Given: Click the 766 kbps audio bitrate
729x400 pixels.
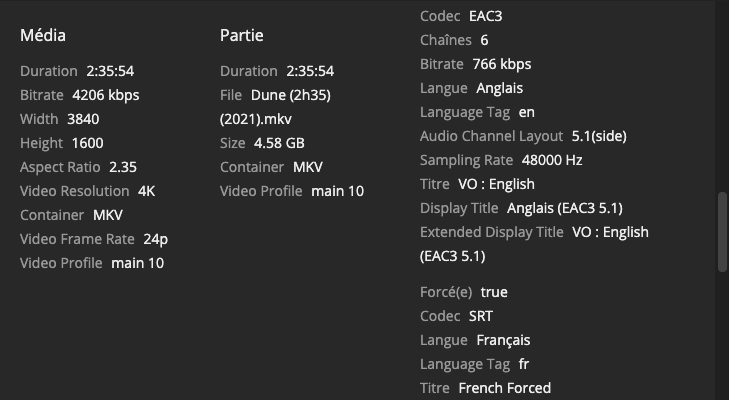Looking at the screenshot, I should coord(503,64).
